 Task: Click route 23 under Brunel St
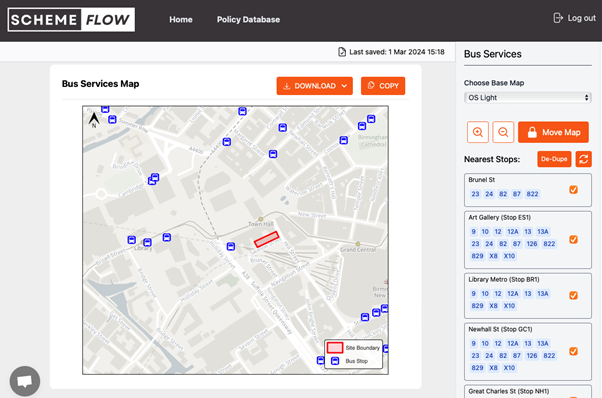(475, 194)
